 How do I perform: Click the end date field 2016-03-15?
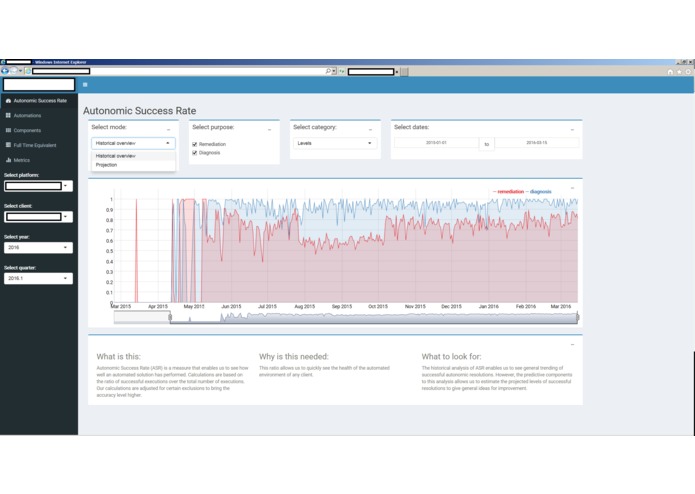point(536,143)
